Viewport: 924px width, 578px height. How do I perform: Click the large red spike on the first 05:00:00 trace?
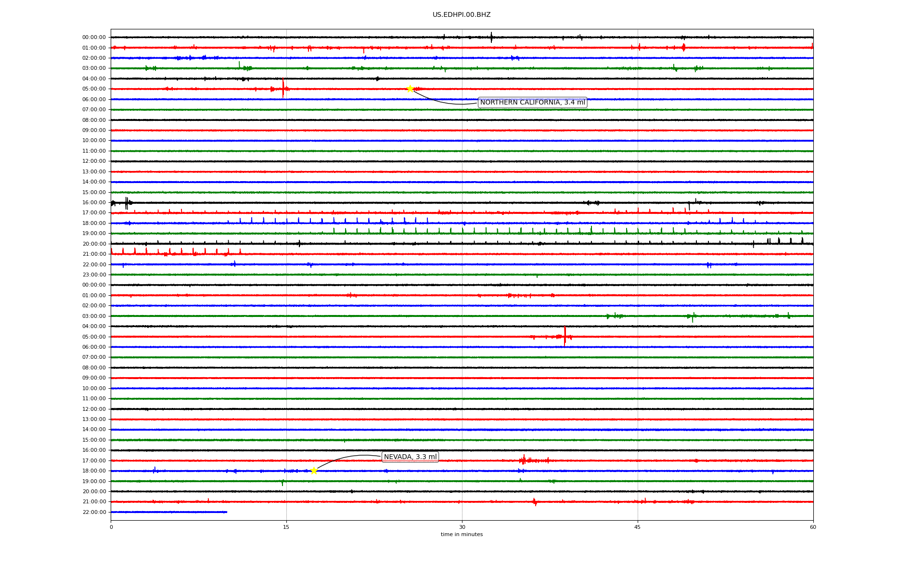tap(283, 88)
